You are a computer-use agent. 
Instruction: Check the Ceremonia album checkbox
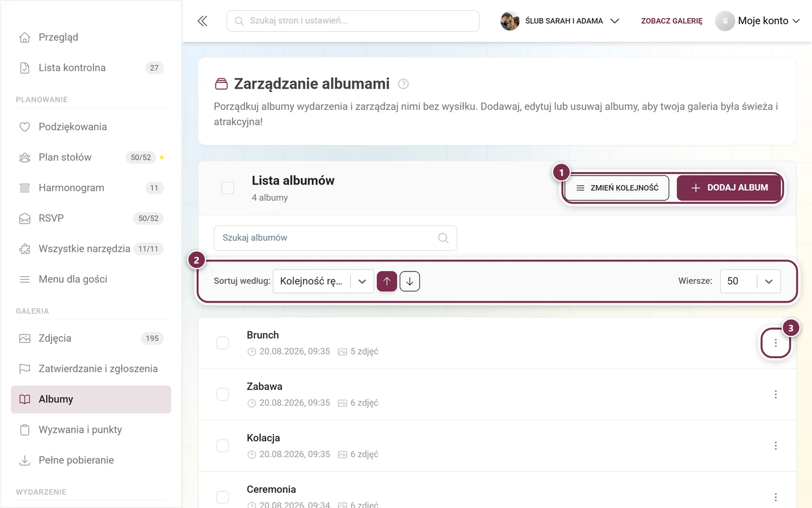pos(223,497)
